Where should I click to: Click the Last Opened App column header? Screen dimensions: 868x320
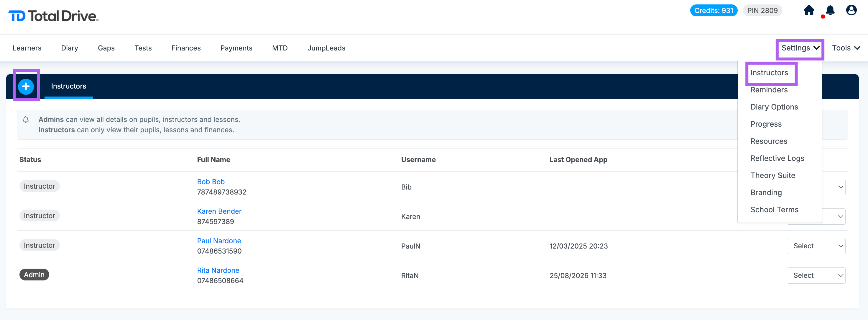578,160
